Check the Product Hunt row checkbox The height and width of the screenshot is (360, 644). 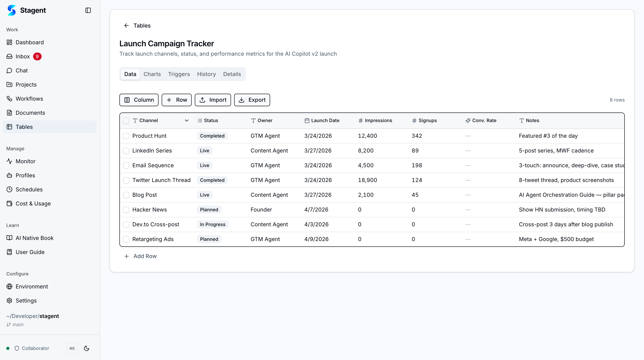126,136
